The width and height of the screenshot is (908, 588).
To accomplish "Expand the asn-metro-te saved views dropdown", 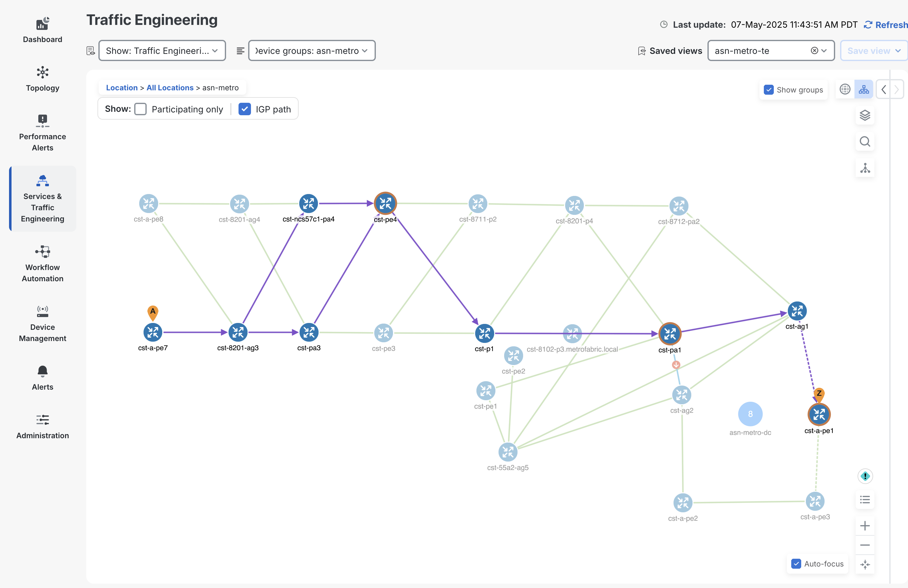I will click(824, 51).
